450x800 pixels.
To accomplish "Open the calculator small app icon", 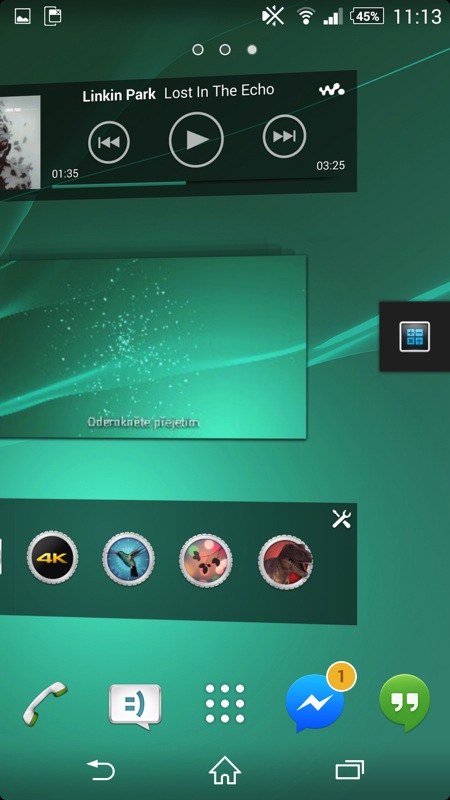I will 414,337.
